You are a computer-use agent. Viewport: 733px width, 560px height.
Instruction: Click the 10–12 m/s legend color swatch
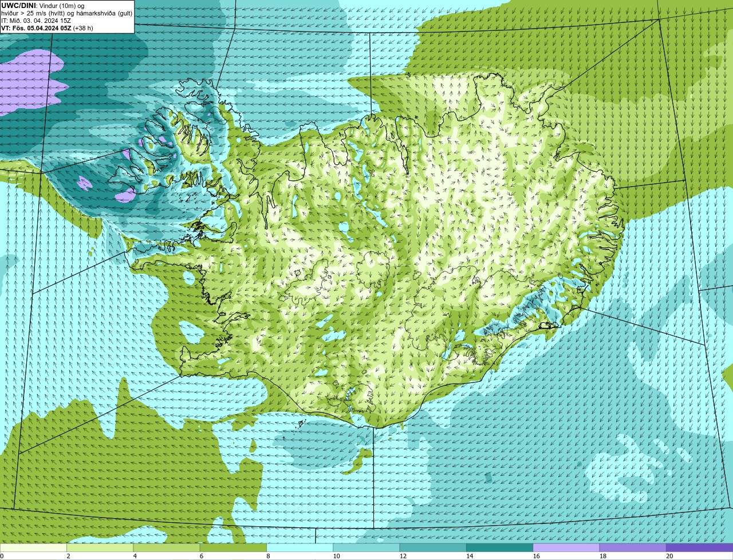[366, 547]
